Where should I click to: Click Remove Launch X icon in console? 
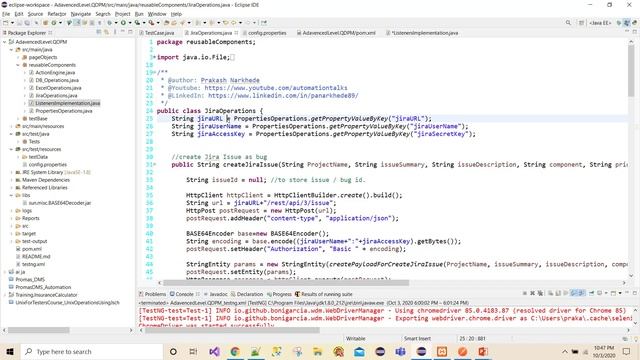pyautogui.click(x=532, y=293)
